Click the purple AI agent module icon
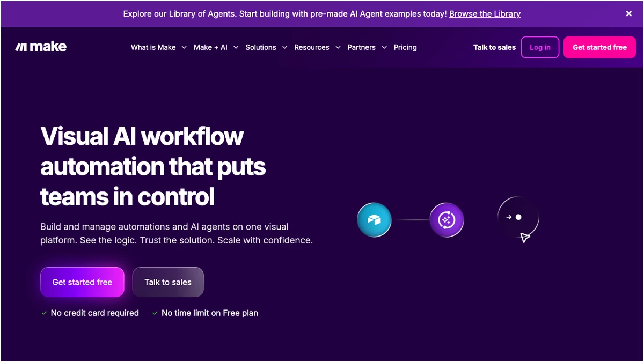The height and width of the screenshot is (362, 644). [x=447, y=220]
